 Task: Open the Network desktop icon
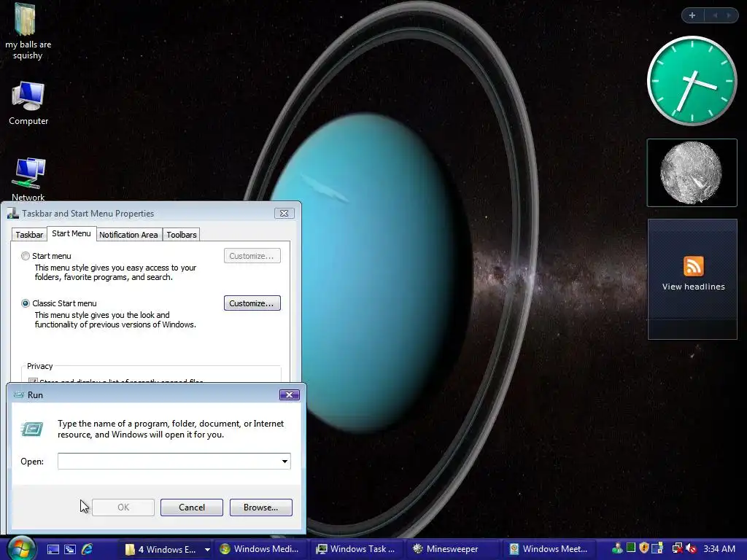click(x=28, y=179)
